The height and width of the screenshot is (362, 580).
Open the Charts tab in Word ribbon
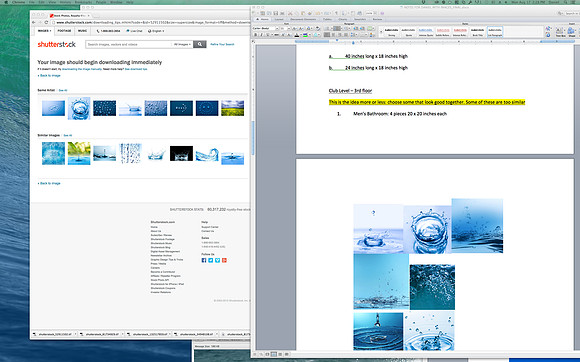click(343, 19)
